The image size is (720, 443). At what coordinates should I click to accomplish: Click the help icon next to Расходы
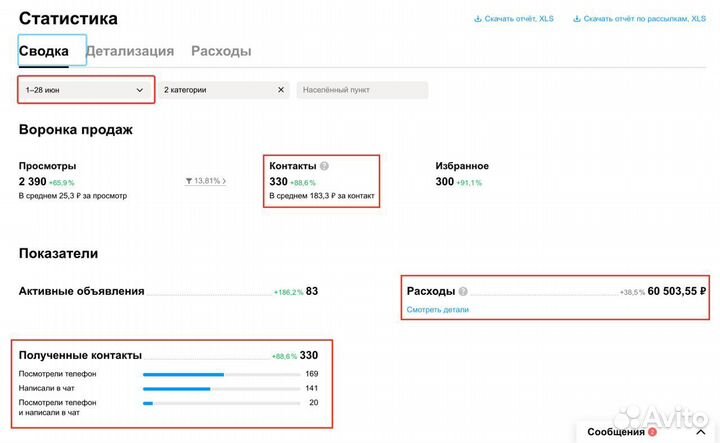[x=463, y=291]
